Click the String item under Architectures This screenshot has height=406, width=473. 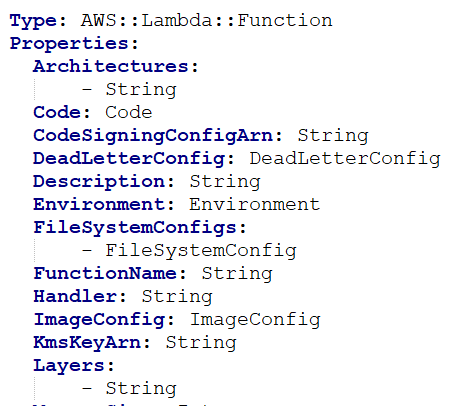click(x=141, y=90)
